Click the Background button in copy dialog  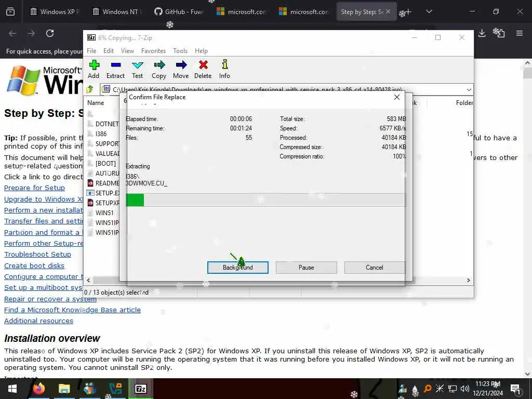(238, 268)
